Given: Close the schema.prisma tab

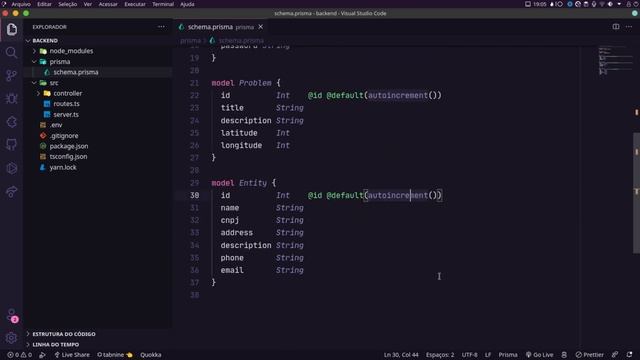Looking at the screenshot, I should pyautogui.click(x=260, y=27).
